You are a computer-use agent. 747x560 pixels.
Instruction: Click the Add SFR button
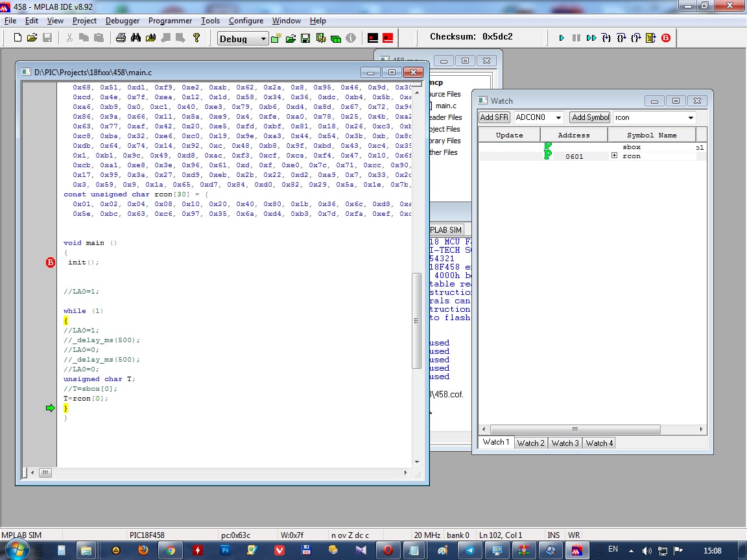pyautogui.click(x=494, y=117)
